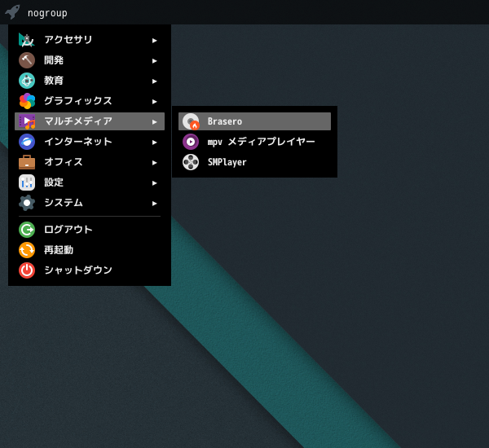This screenshot has width=489, height=448.
Task: Expand the 設定 submenu arrow
Action: 154,183
